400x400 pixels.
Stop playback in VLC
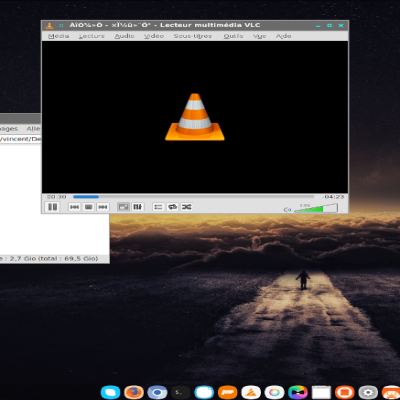click(x=88, y=207)
